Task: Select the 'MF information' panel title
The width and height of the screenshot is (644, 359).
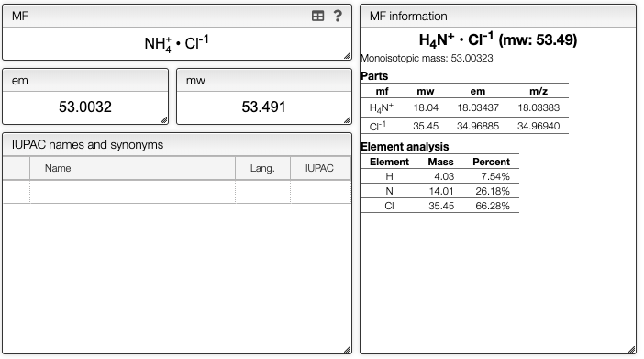Action: [408, 16]
